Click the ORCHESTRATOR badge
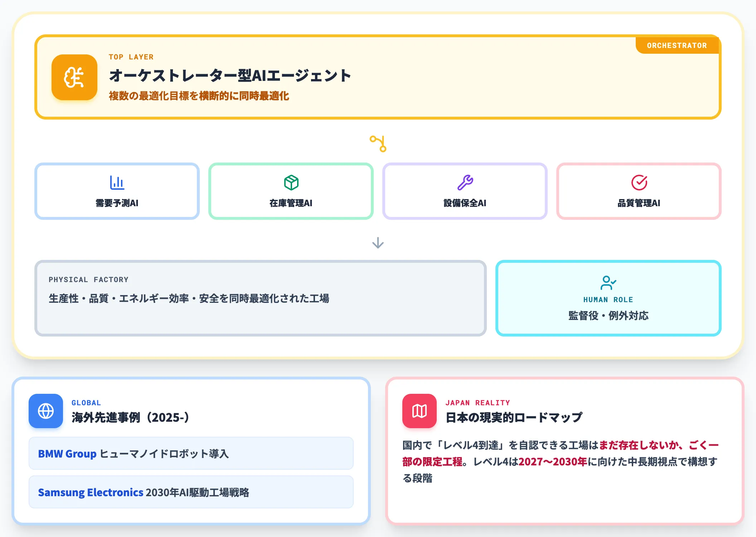The image size is (756, 537). coord(677,45)
